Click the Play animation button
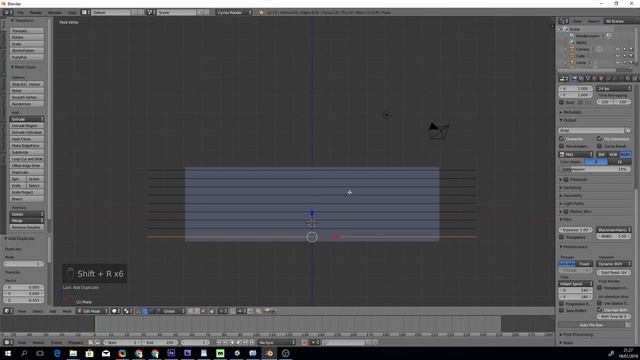The height and width of the screenshot is (360, 640). (239, 342)
